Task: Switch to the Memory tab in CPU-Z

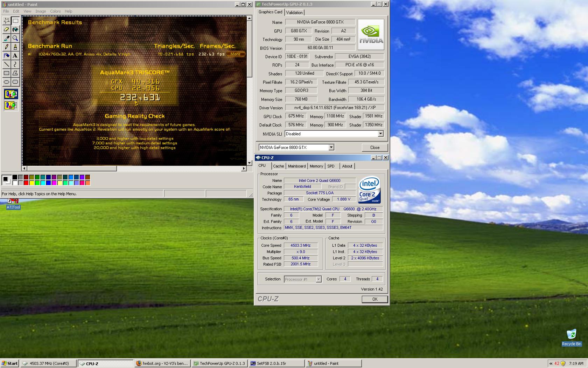Action: coord(316,166)
